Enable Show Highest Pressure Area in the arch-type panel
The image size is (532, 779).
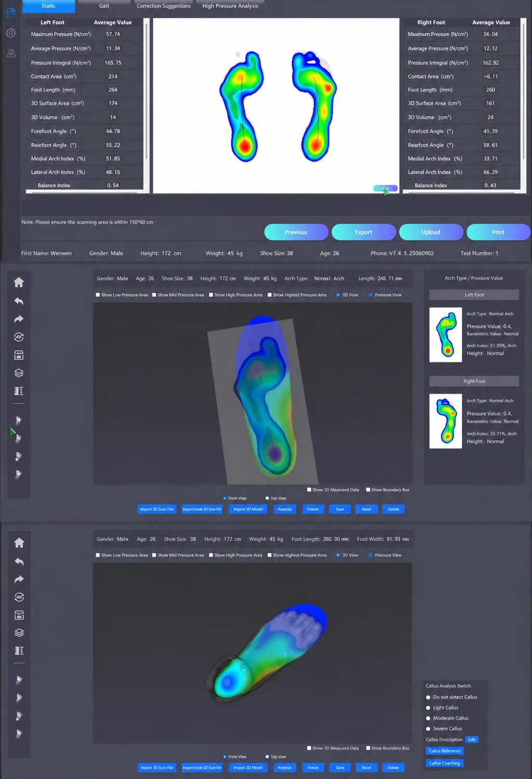coord(269,295)
